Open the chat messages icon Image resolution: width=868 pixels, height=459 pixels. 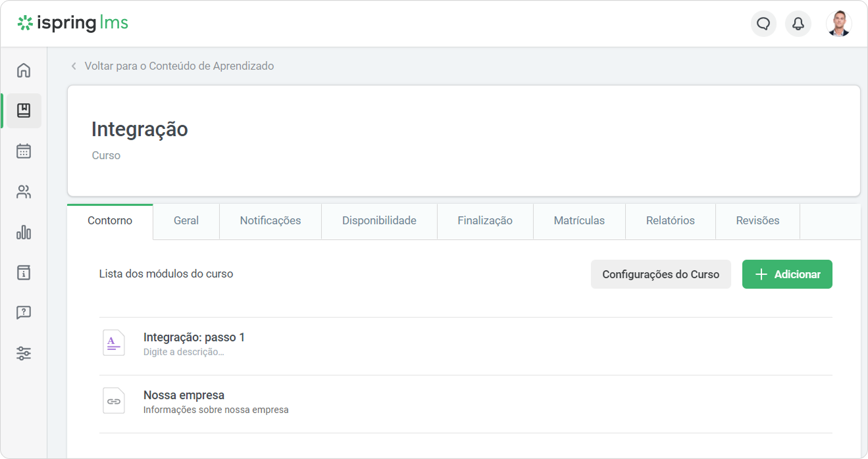pos(763,24)
